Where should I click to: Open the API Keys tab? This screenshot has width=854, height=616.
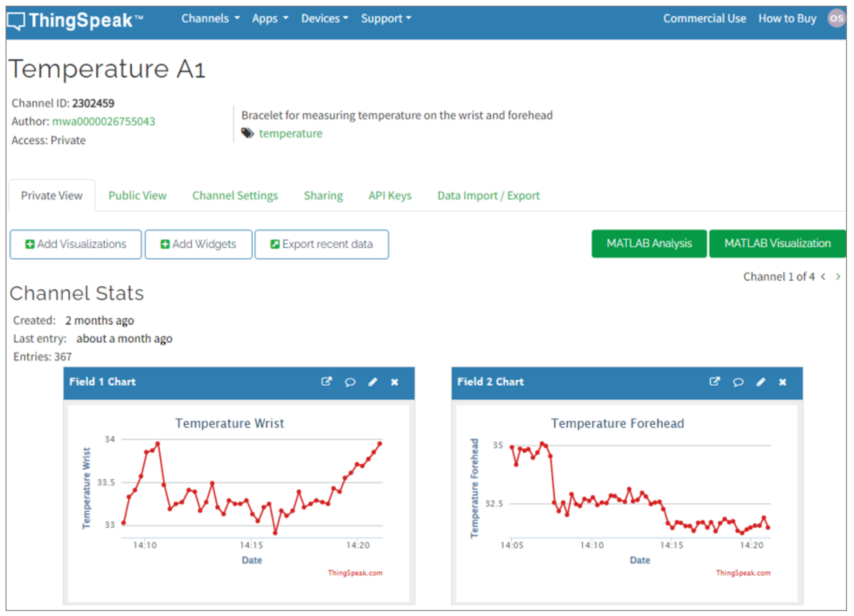click(390, 196)
